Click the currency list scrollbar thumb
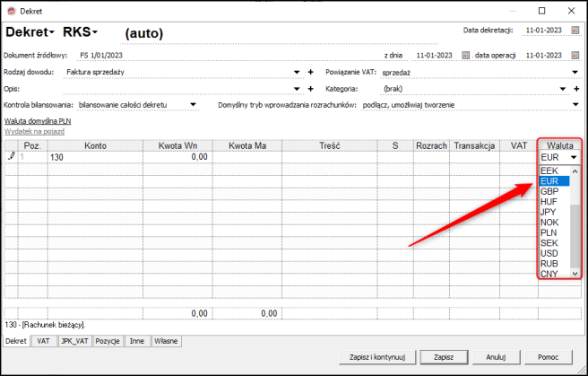 [575, 236]
